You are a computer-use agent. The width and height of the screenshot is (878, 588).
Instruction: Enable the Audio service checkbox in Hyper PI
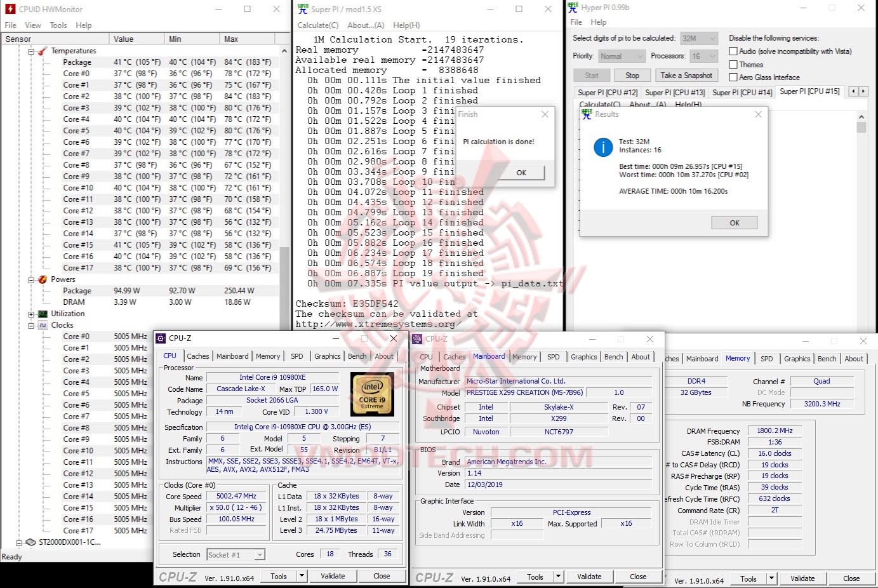click(x=733, y=51)
